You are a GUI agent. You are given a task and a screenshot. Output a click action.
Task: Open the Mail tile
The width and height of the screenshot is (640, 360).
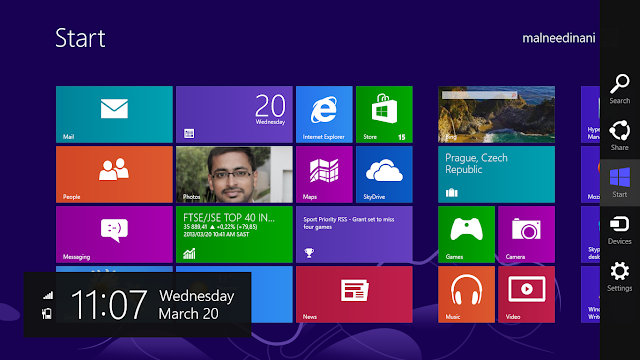114,114
